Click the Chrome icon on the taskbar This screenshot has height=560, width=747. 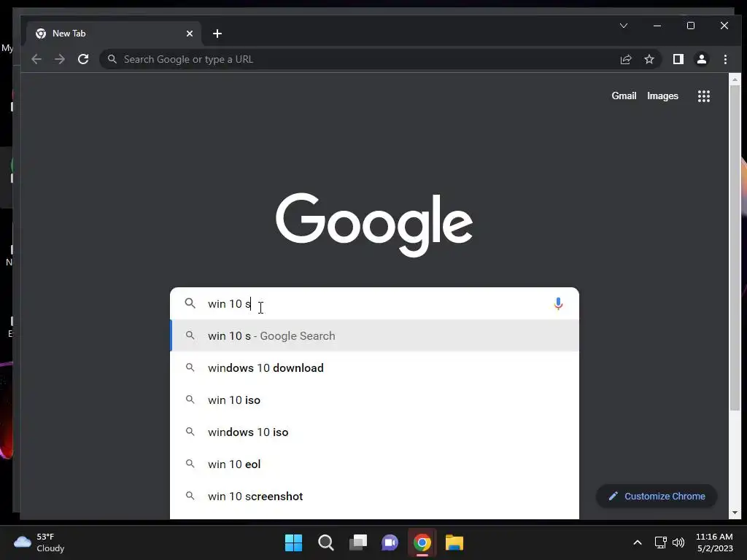[x=422, y=542]
